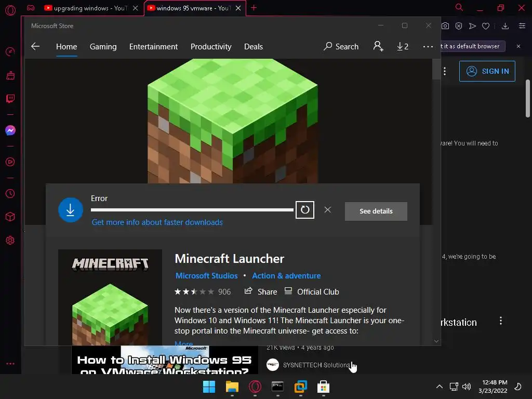The image size is (532, 399).
Task: Open the Store account sign-in icon
Action: (x=378, y=46)
